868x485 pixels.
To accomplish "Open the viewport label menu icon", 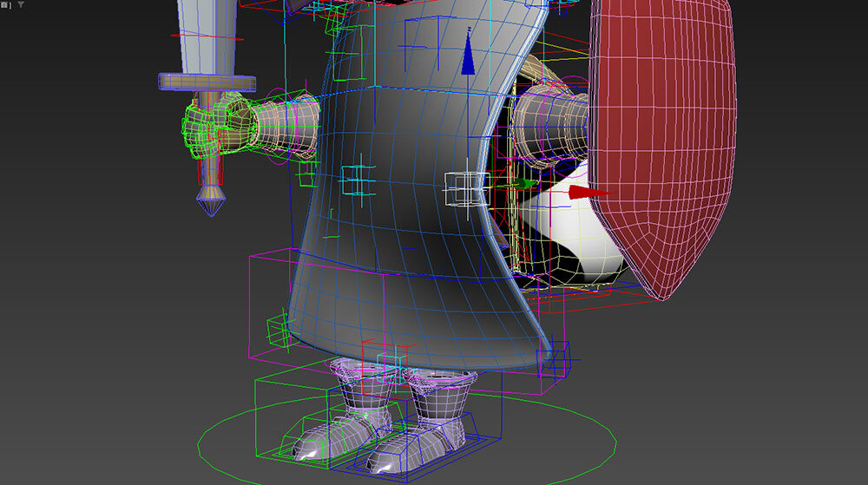I will point(6,4).
